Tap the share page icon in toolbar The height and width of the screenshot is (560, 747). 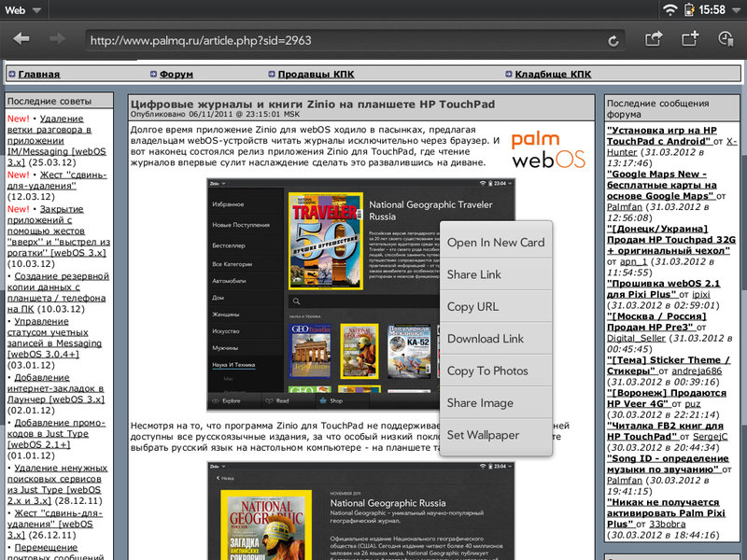654,39
